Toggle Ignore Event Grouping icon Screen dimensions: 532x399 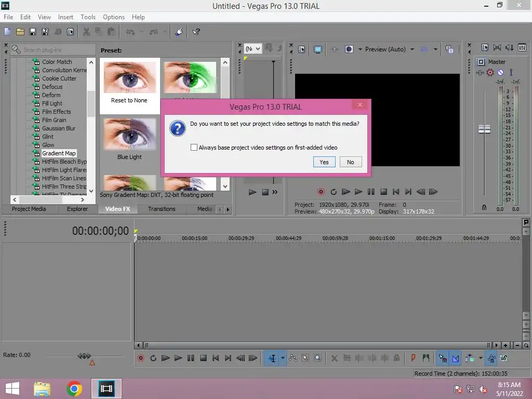click(504, 358)
